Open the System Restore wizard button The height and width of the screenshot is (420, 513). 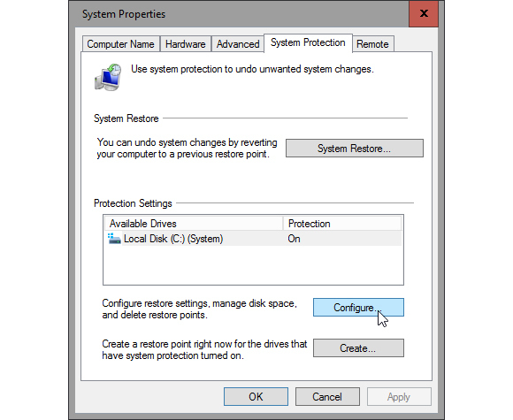click(355, 149)
